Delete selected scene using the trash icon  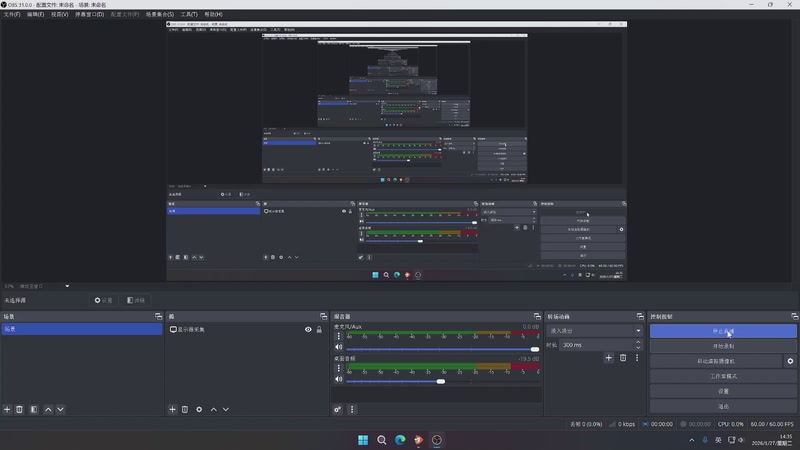[x=19, y=409]
